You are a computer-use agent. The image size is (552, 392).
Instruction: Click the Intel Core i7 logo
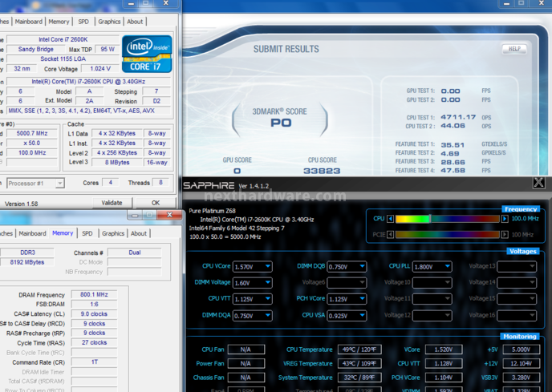click(147, 54)
